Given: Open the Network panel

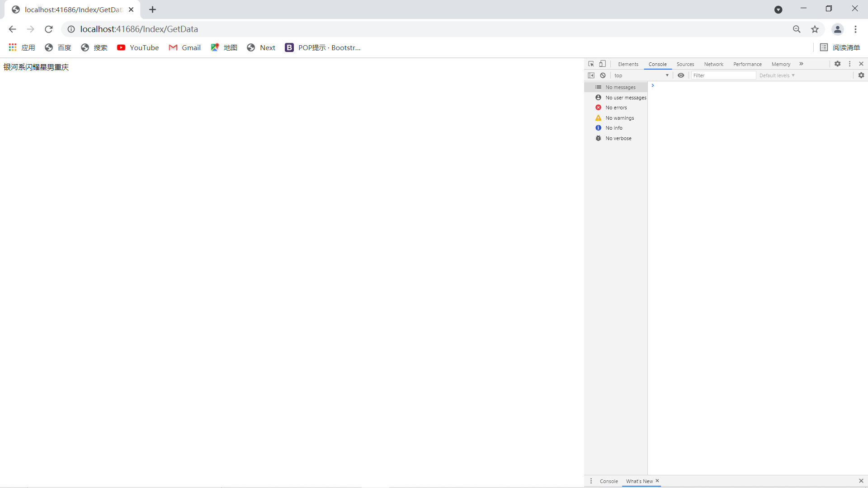Looking at the screenshot, I should click(x=713, y=64).
